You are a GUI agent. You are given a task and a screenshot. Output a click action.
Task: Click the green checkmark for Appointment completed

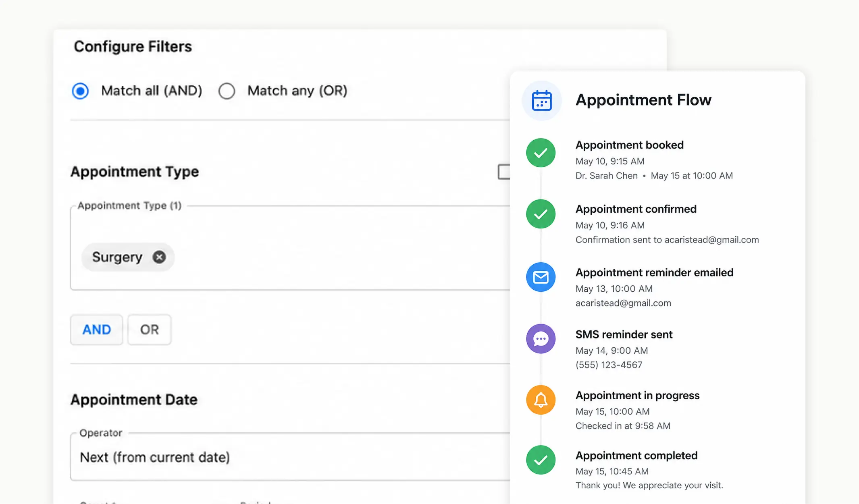pyautogui.click(x=541, y=460)
